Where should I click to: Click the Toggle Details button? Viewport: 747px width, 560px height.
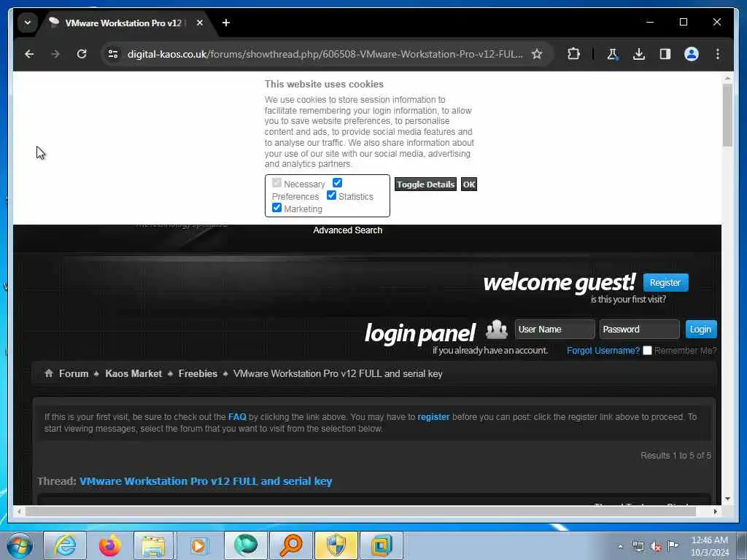click(425, 184)
